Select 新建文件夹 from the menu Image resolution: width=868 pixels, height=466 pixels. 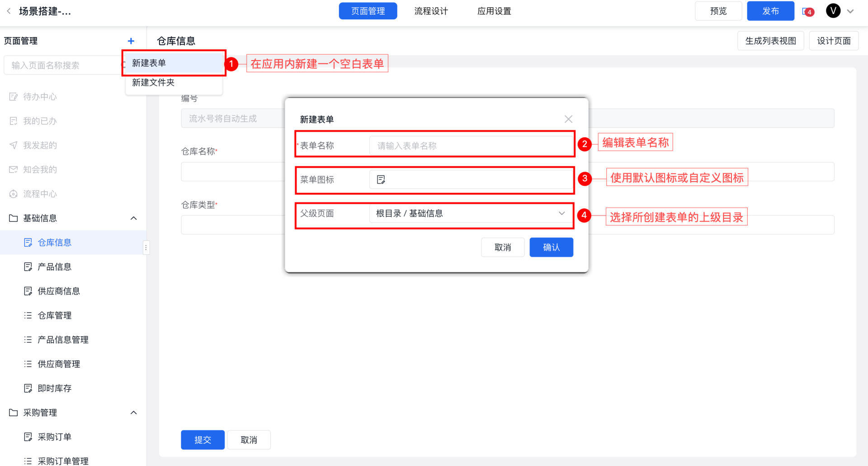(153, 82)
